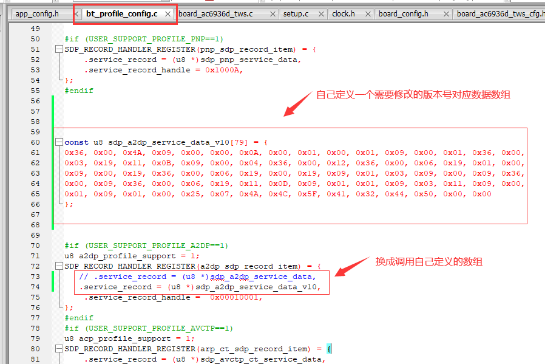Collapse the pnp_sdp_record_item block at line 51

tap(59, 49)
